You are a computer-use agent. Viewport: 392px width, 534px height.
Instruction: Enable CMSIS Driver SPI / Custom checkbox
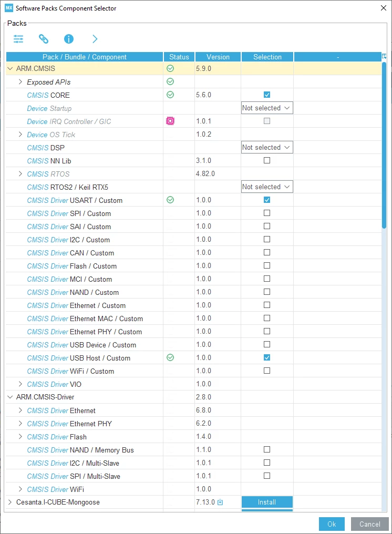[x=267, y=213]
